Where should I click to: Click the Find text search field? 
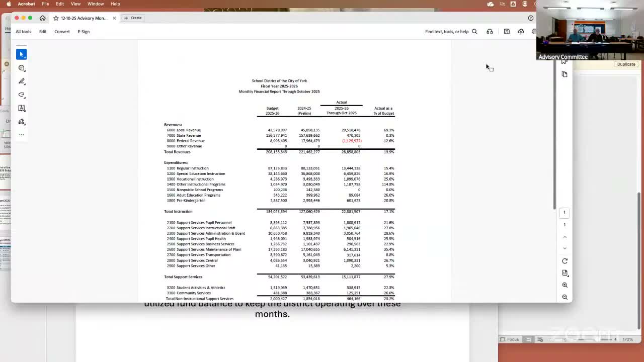click(447, 31)
